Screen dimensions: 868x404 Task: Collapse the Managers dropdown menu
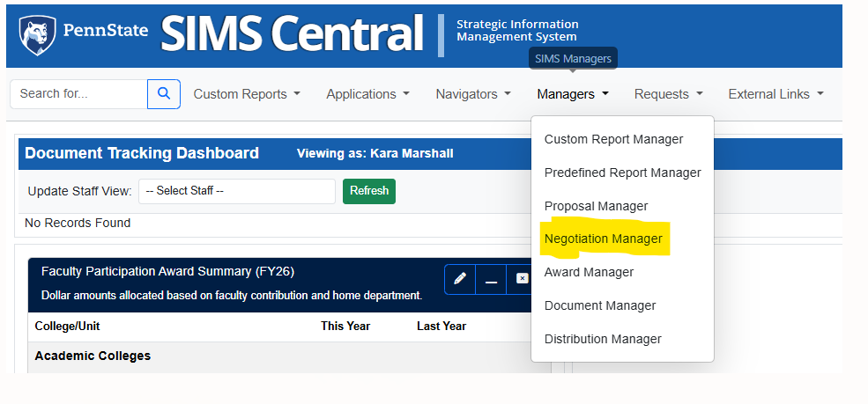(x=573, y=94)
